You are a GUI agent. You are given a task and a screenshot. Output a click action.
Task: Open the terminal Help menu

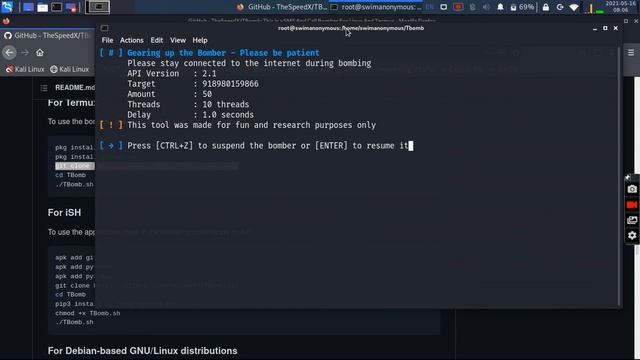coord(200,40)
